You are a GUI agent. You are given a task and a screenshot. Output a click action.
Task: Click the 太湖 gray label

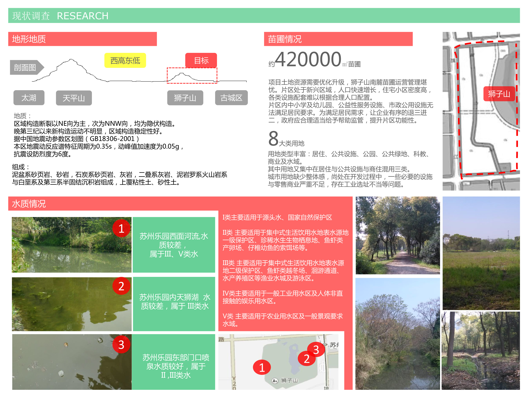[29, 98]
